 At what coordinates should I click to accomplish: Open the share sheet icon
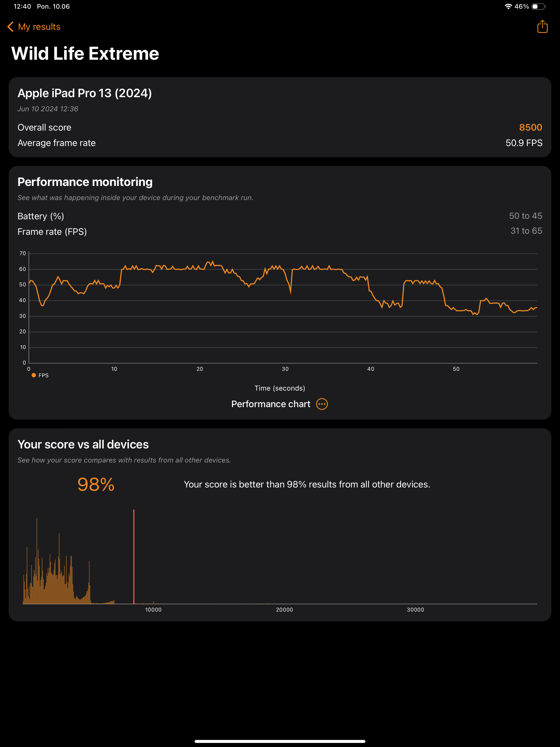pos(542,26)
